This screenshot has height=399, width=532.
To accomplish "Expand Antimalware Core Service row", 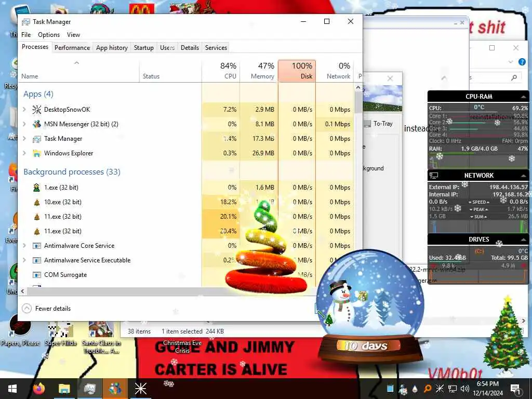I will 24,245.
